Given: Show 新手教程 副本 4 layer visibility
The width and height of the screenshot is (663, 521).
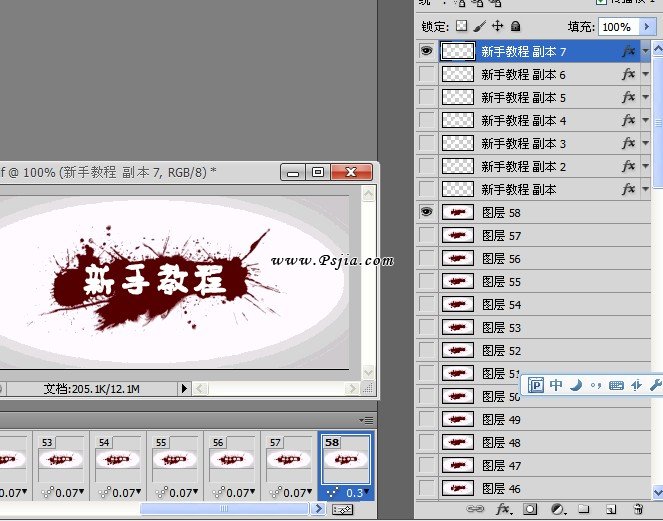Looking at the screenshot, I should [427, 120].
